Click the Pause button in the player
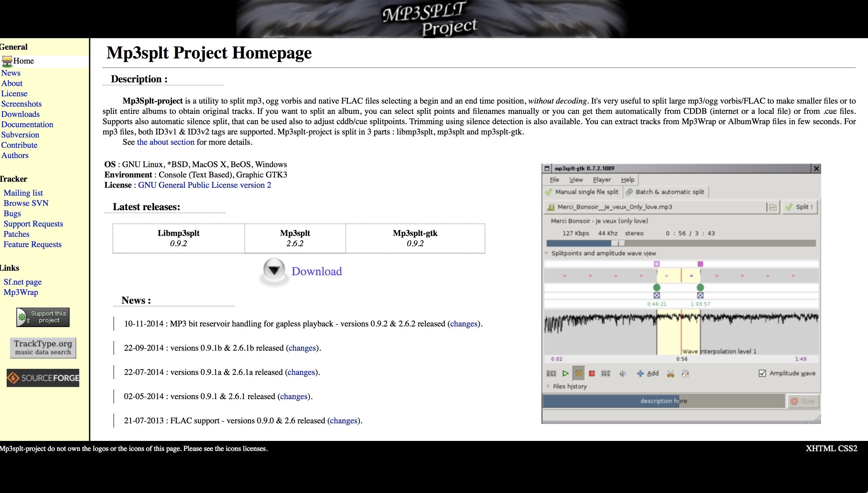Image resolution: width=868 pixels, height=493 pixels. pos(579,373)
